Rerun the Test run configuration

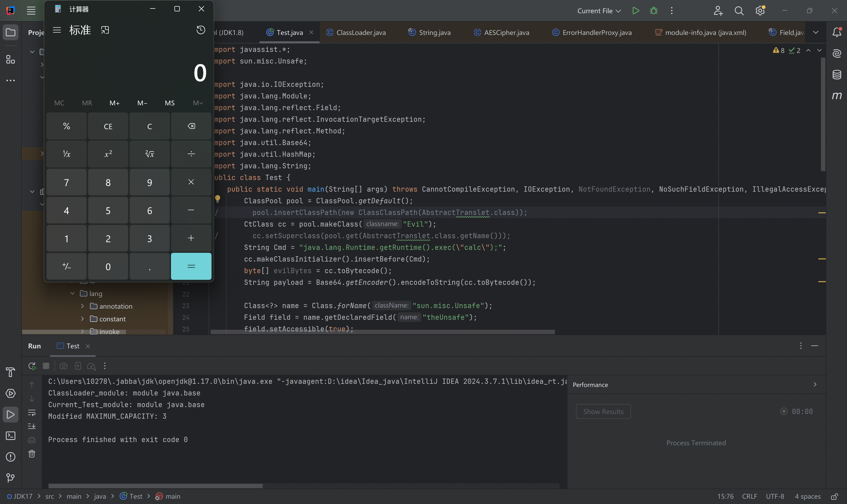tap(32, 366)
